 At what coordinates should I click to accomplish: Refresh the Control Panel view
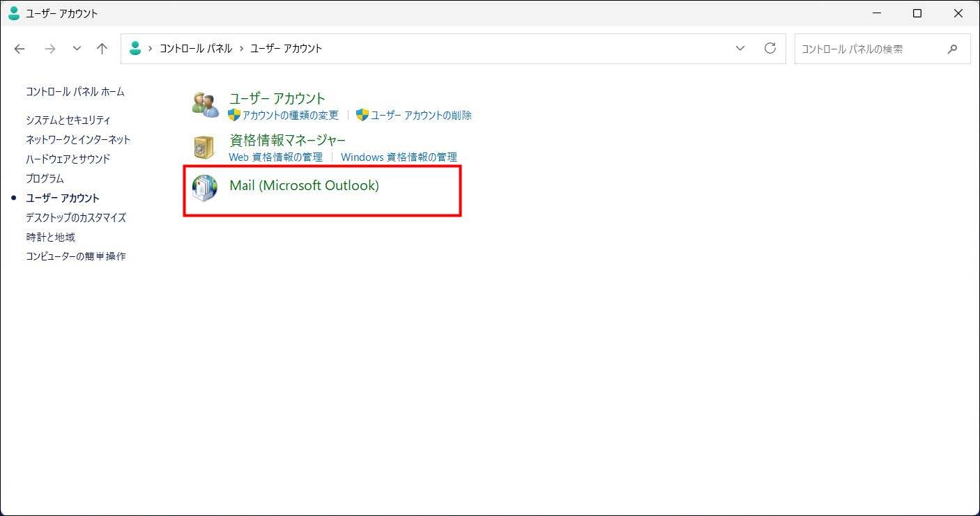770,49
